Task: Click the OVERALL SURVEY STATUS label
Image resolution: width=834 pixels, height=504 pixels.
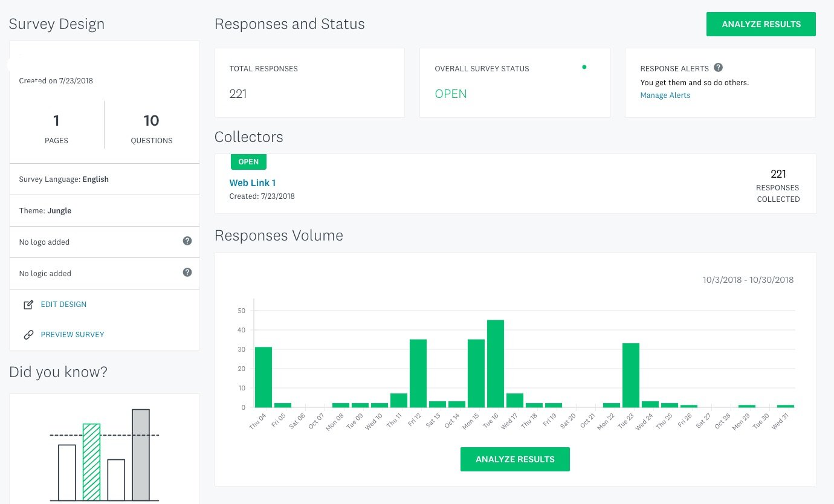Action: (x=482, y=69)
